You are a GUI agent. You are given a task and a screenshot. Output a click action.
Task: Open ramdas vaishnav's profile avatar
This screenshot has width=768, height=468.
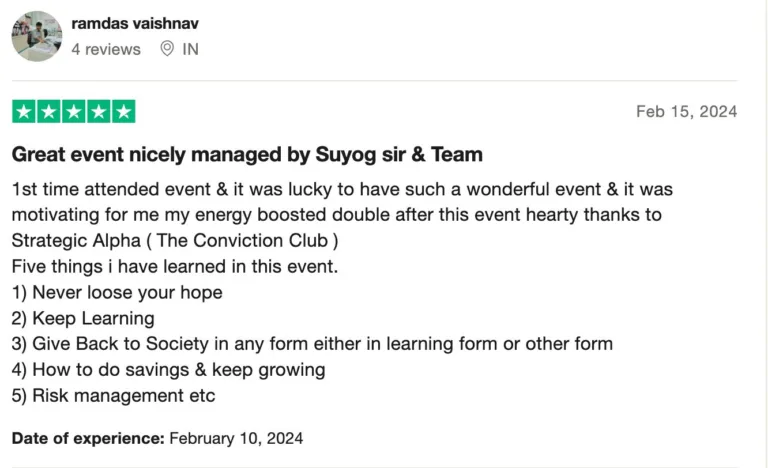(x=37, y=36)
